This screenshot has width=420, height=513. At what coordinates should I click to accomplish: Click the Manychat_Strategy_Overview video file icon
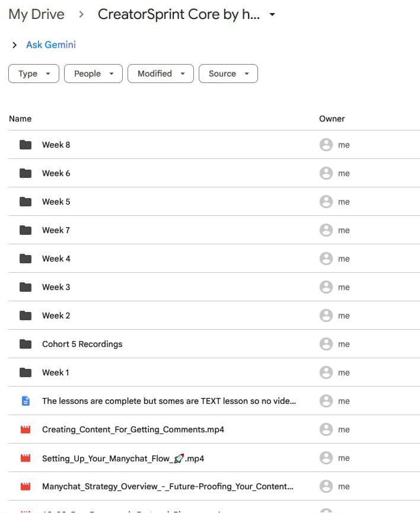[x=25, y=486]
